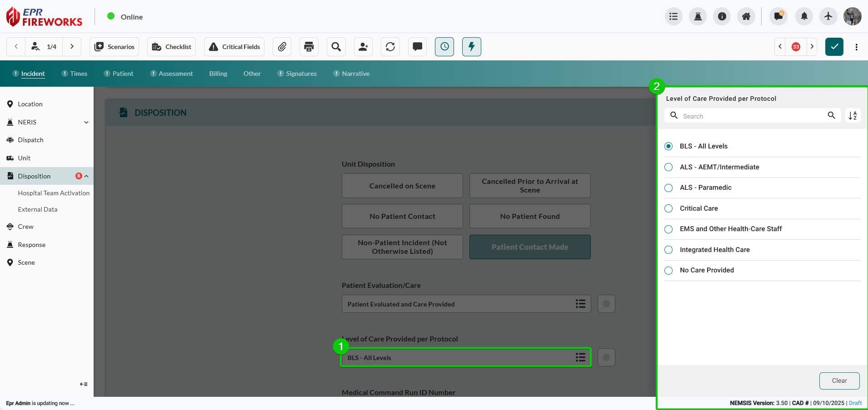
Task: Click the Clear button
Action: [x=839, y=381]
